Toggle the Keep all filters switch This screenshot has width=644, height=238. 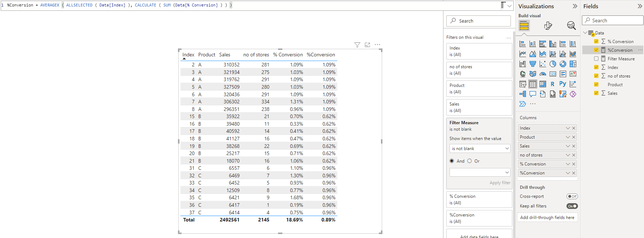(572, 206)
